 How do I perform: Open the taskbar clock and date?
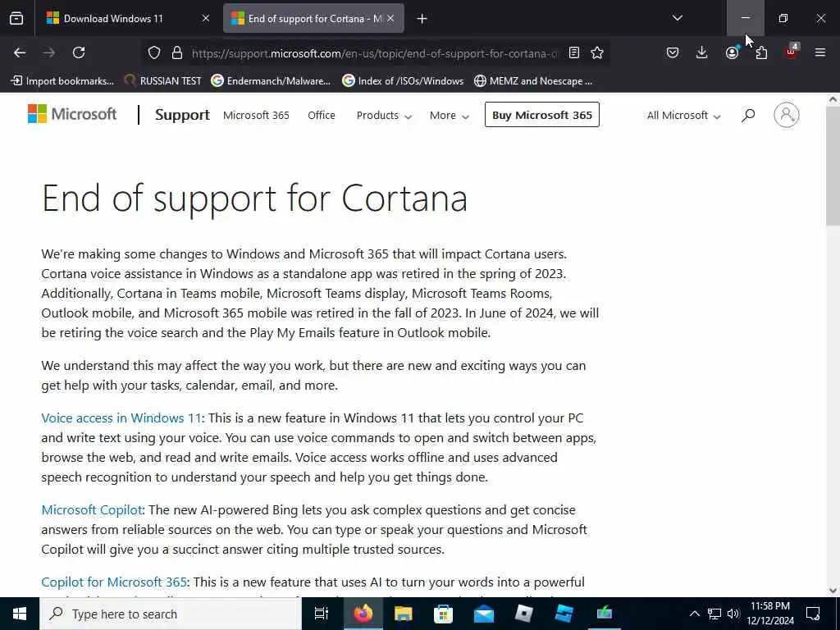[x=770, y=614]
